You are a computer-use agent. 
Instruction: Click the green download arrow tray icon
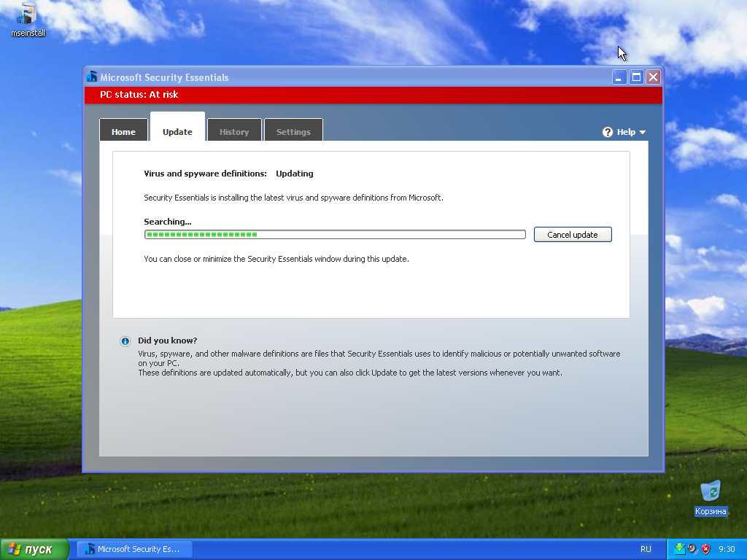pyautogui.click(x=679, y=549)
